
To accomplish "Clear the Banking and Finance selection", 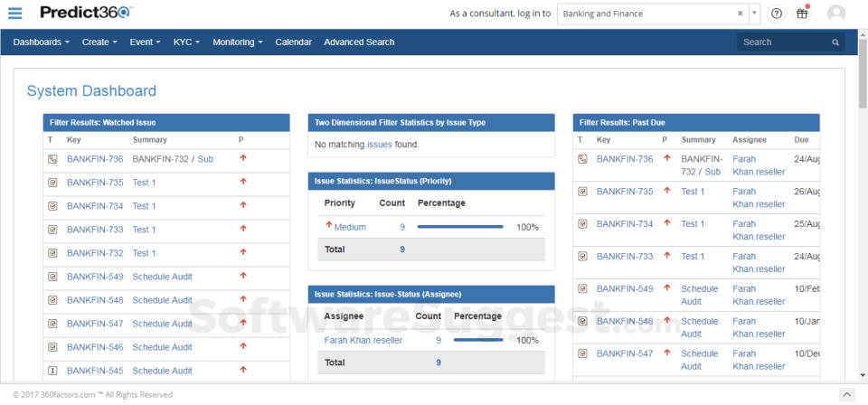I will [x=740, y=14].
